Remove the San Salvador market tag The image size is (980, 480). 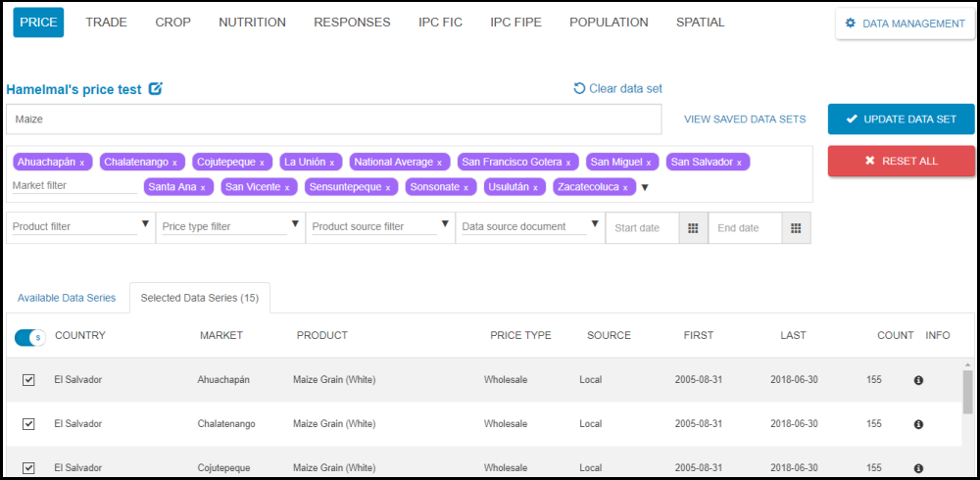point(739,163)
